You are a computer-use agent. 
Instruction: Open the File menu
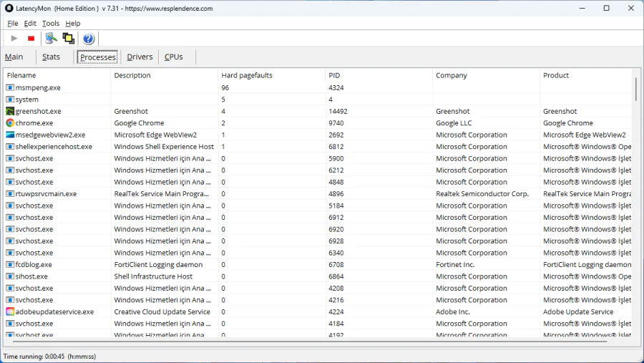(13, 24)
